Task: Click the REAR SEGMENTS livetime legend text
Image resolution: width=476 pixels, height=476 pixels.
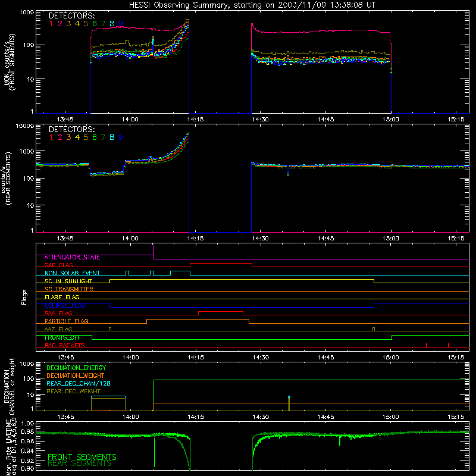Action: [80, 464]
